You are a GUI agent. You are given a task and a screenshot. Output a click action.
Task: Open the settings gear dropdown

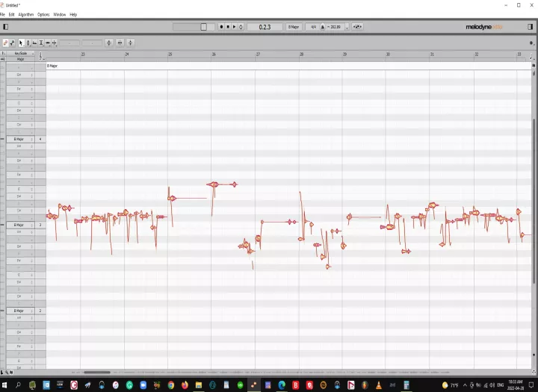(x=531, y=43)
